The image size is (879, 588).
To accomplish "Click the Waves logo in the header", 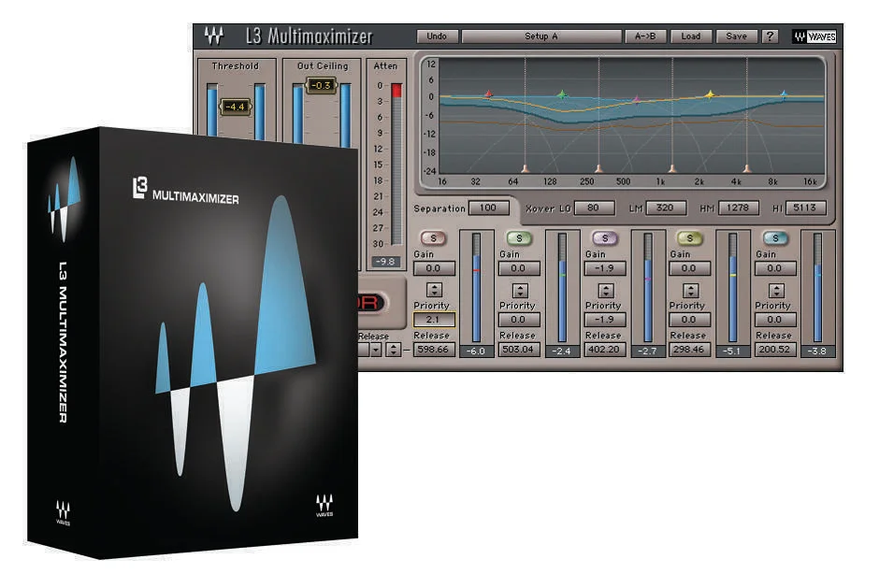I will click(x=814, y=37).
